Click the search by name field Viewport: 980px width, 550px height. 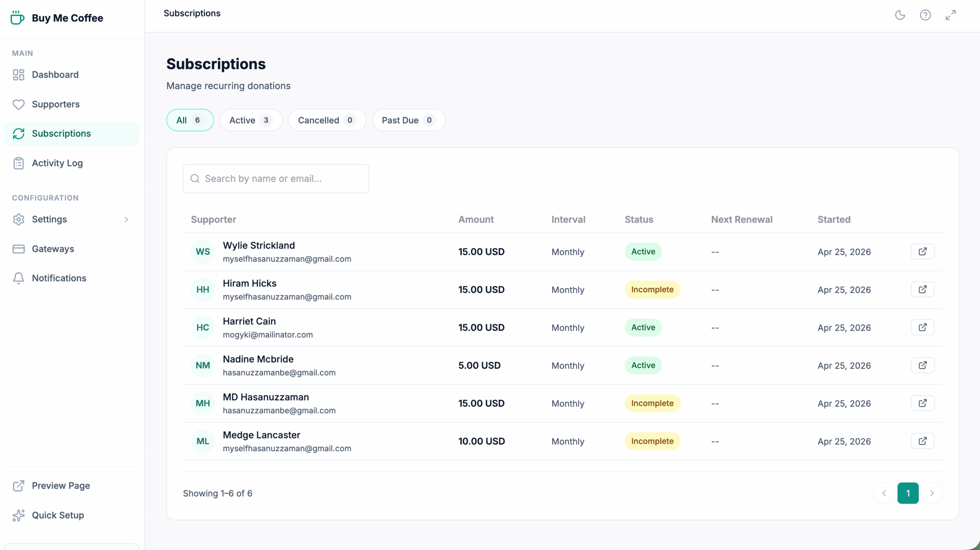pyautogui.click(x=276, y=179)
